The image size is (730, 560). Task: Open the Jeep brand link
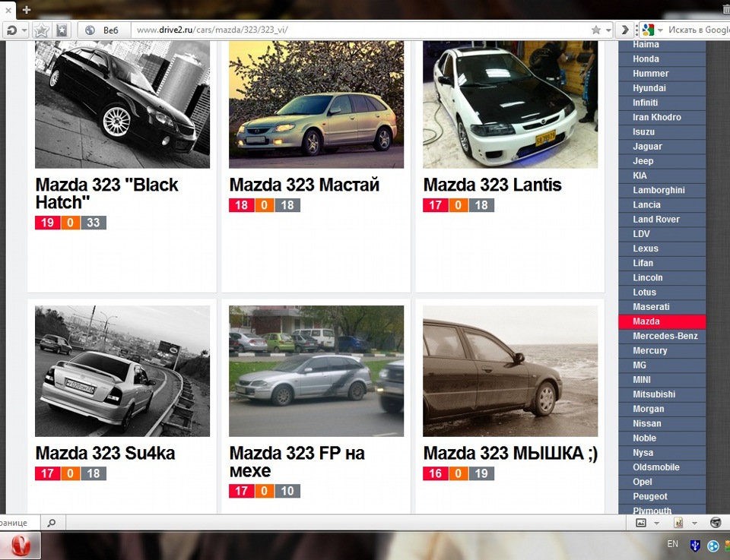pyautogui.click(x=662, y=161)
